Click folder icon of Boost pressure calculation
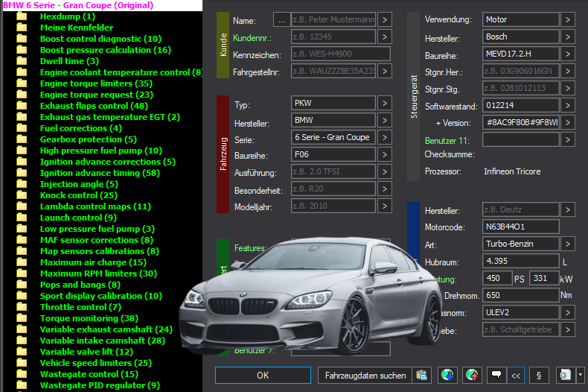Screen dimensions: 588x392 [x=22, y=50]
